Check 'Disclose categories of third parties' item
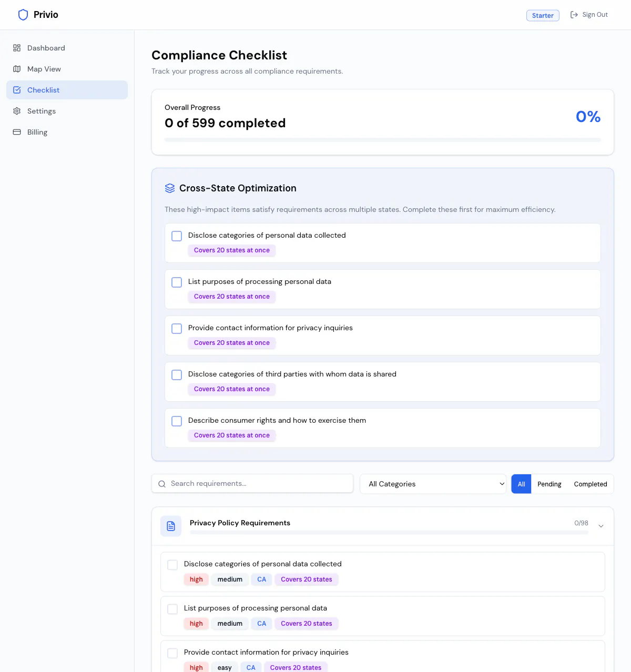 [x=177, y=375]
